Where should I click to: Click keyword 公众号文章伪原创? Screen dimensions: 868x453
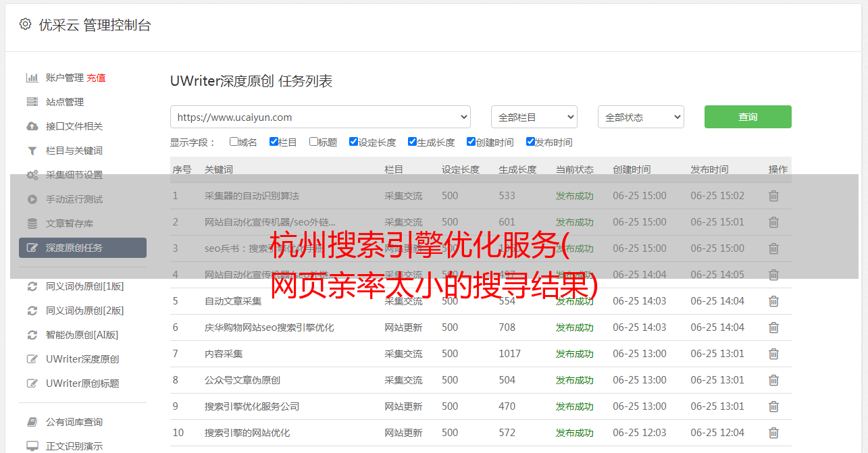[x=242, y=380]
